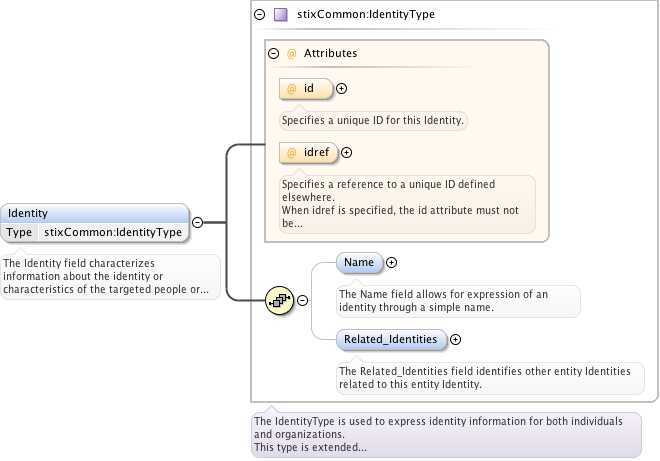Collapse the sequence group
Viewport: 660px width, 461px height.
[x=302, y=300]
